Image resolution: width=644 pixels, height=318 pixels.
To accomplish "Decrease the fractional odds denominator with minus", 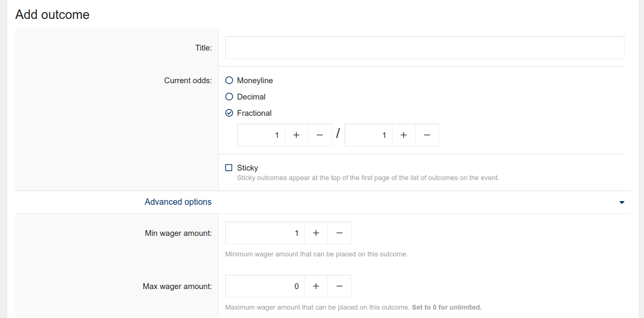I will [427, 135].
